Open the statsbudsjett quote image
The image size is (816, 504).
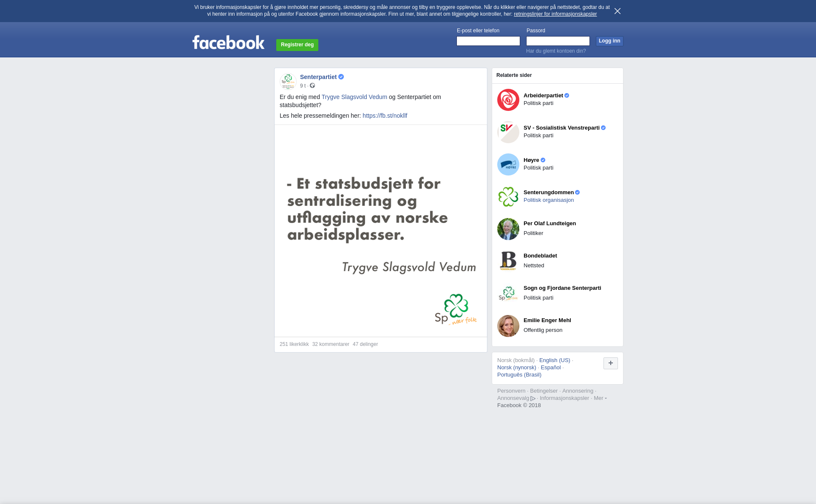click(381, 231)
